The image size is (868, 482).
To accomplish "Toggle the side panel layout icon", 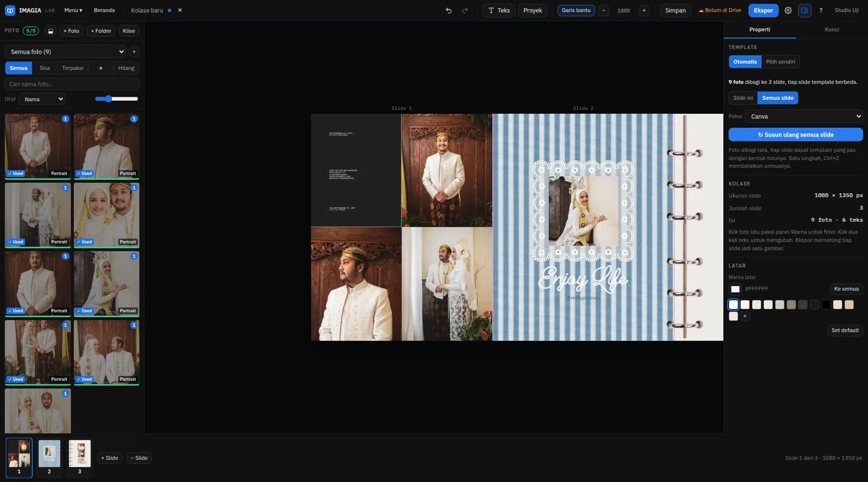I will click(x=805, y=10).
